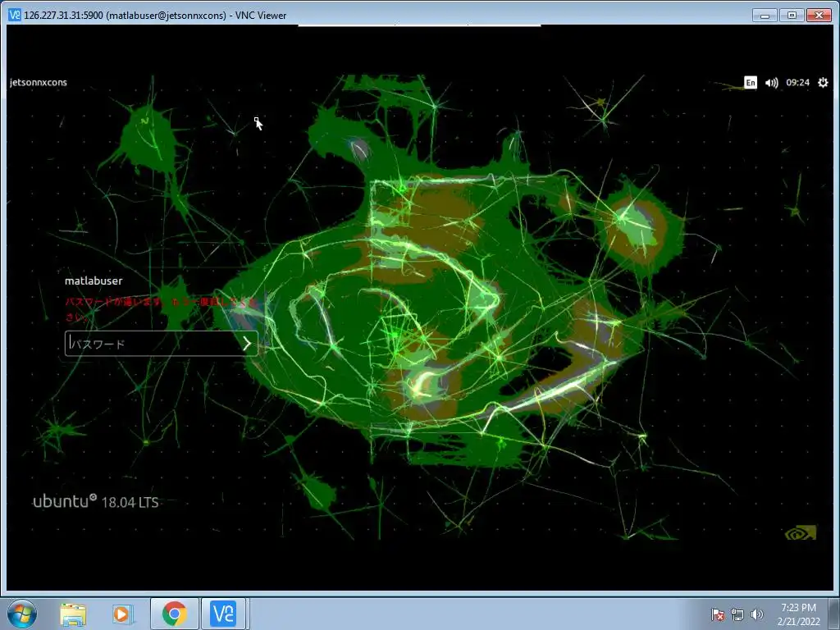840x630 pixels.
Task: Open the sound volume indicator in Ubuntu panel
Action: pos(771,83)
